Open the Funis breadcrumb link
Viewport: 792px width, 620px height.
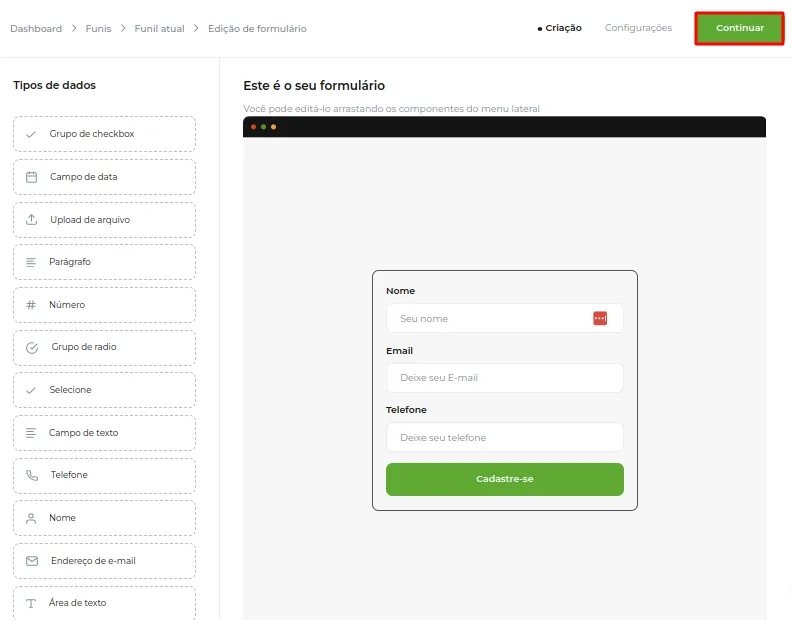(98, 28)
